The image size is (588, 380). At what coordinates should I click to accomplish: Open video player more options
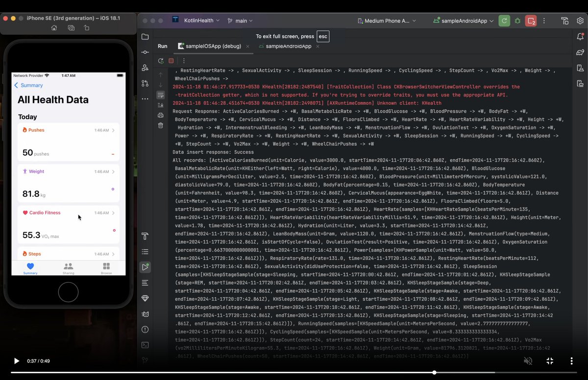coord(571,361)
